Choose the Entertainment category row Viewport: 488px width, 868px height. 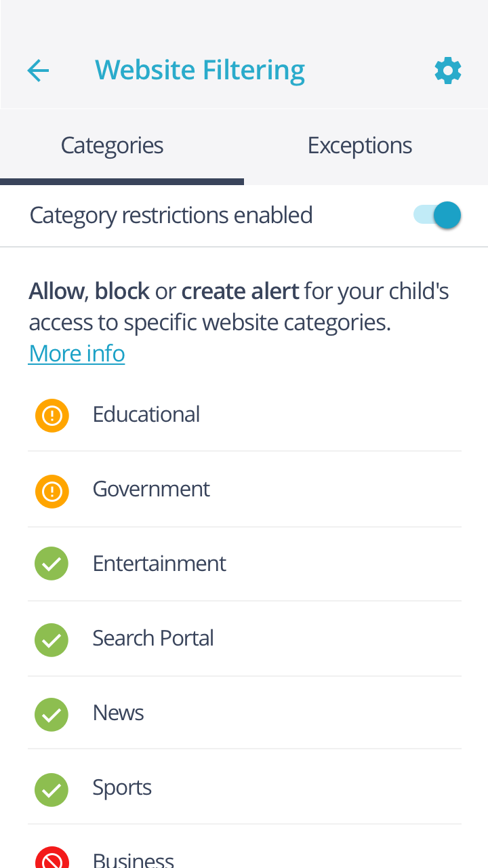coord(244,564)
